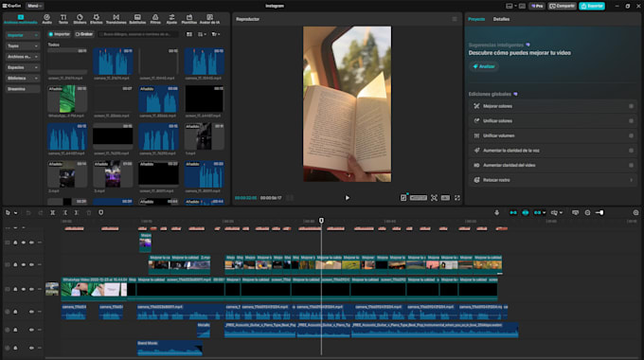
Task: Click the Pro upgrade button
Action: 537,6
